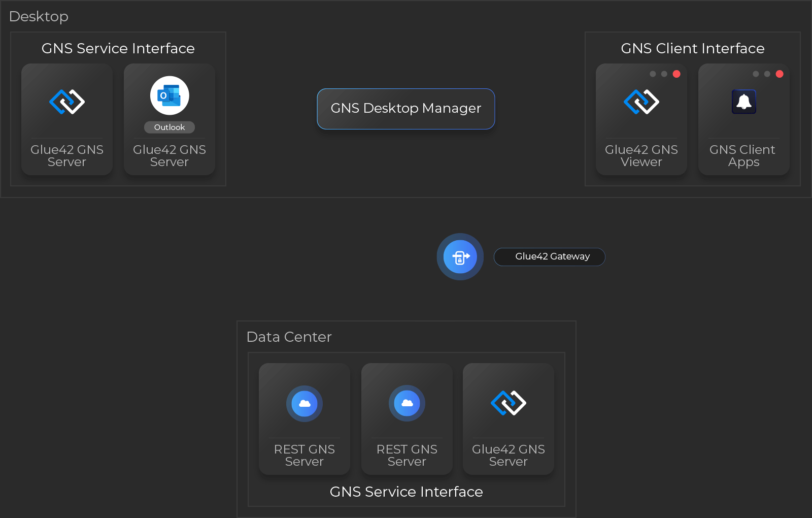Click the 'Data Center' heading
This screenshot has width=812, height=518.
tap(289, 337)
